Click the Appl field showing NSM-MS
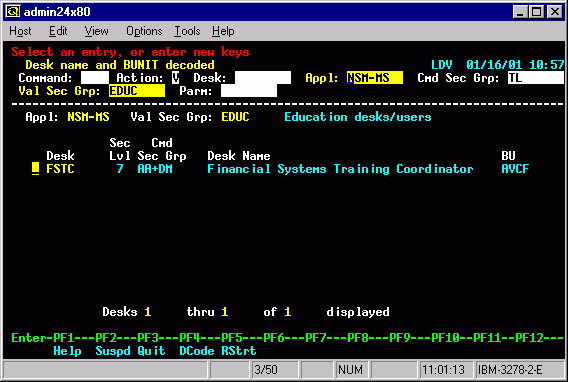The width and height of the screenshot is (568, 382). click(x=375, y=78)
